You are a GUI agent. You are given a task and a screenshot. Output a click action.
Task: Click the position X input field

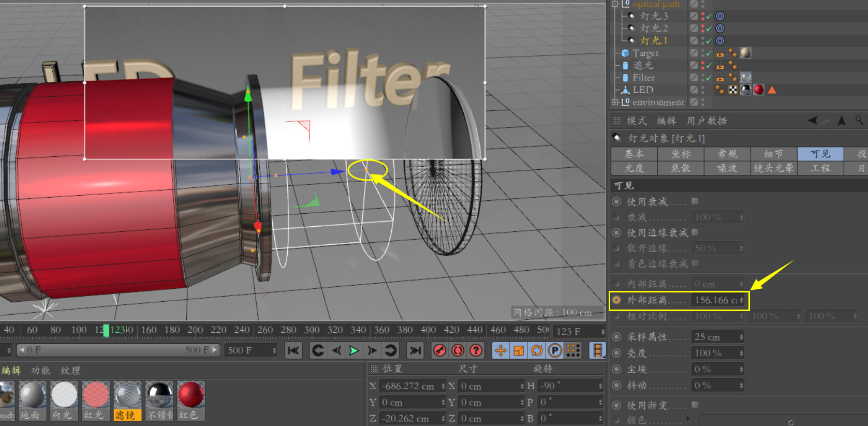pos(411,386)
